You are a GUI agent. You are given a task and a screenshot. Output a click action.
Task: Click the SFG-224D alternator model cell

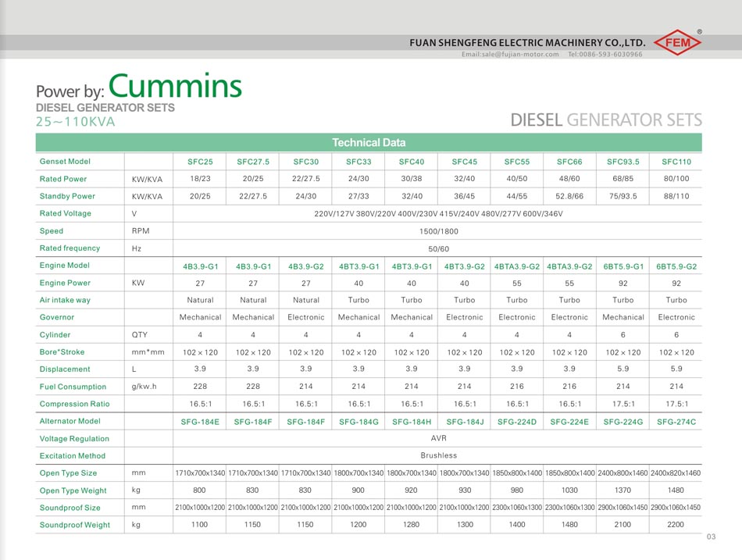pyautogui.click(x=517, y=422)
